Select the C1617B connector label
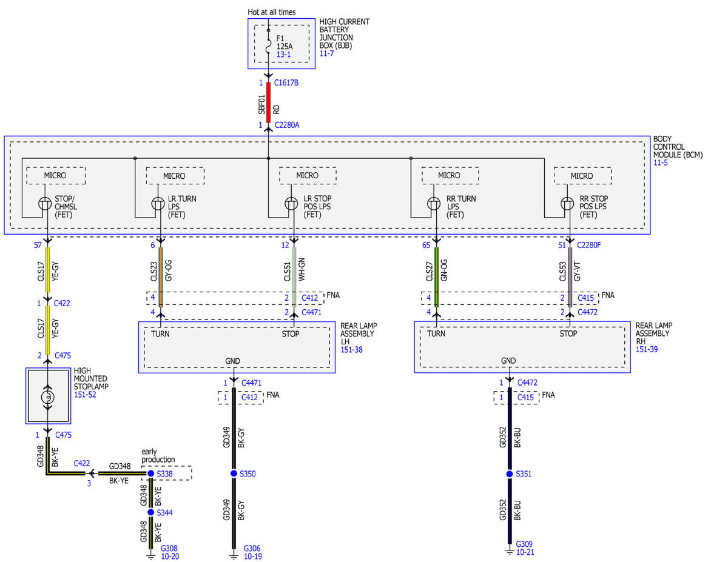Image resolution: width=728 pixels, height=562 pixels. 286,83
